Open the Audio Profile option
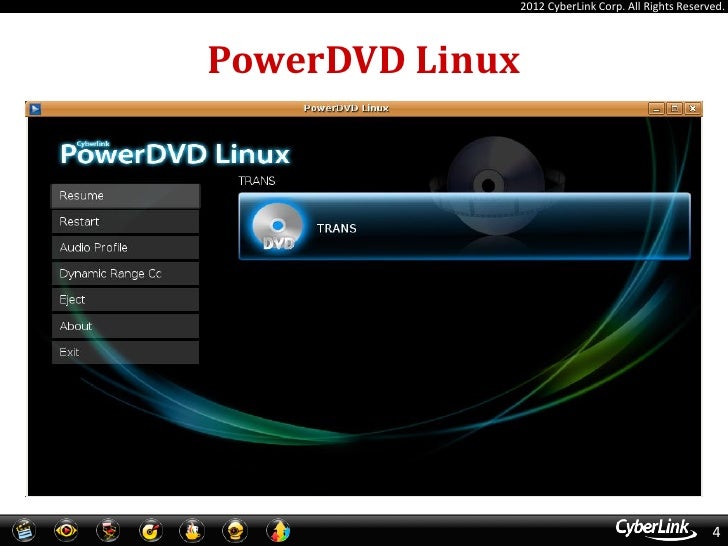This screenshot has width=728, height=546. click(125, 248)
